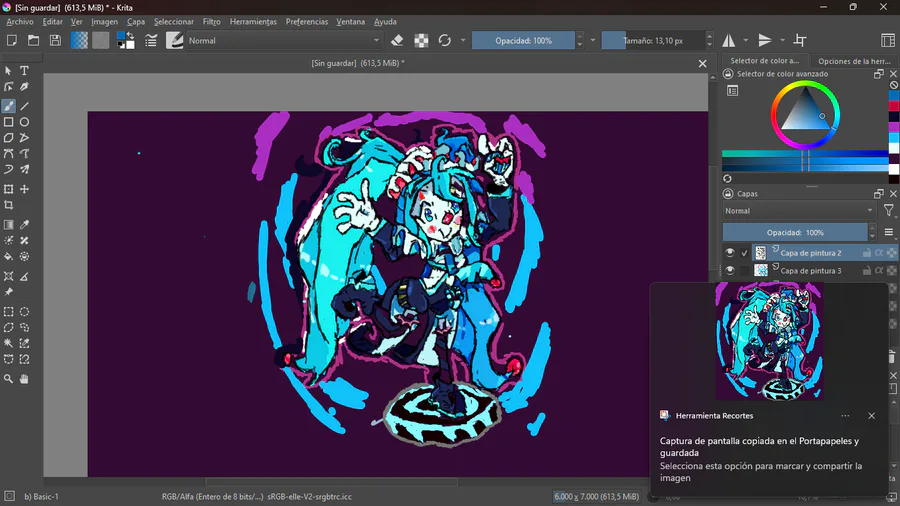Select the Bezier curve tool
Image resolution: width=900 pixels, height=506 pixels.
tap(8, 154)
